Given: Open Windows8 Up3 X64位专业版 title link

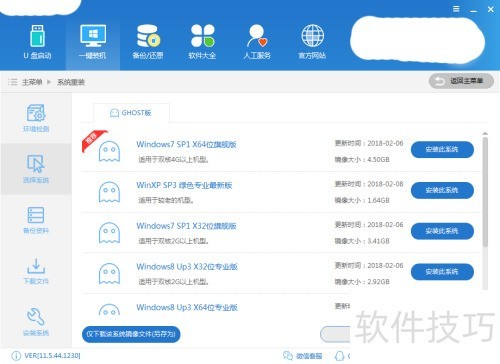Looking at the screenshot, I should (187, 307).
